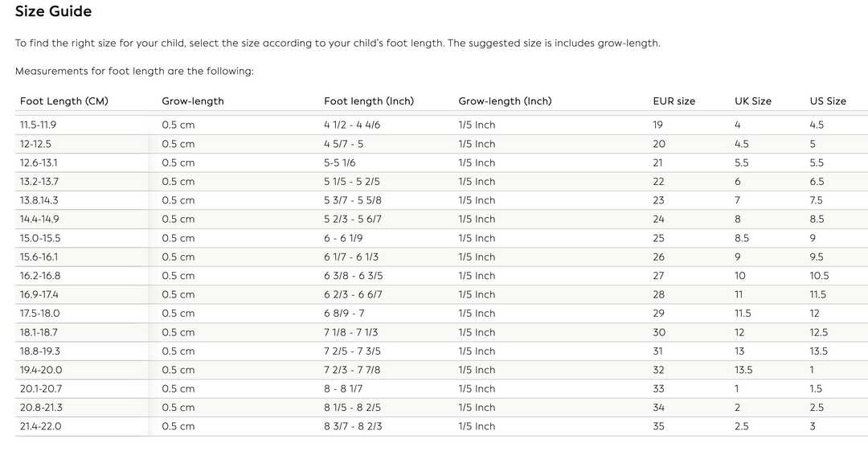This screenshot has width=868, height=464.
Task: Click the EUR size column header
Action: [674, 101]
